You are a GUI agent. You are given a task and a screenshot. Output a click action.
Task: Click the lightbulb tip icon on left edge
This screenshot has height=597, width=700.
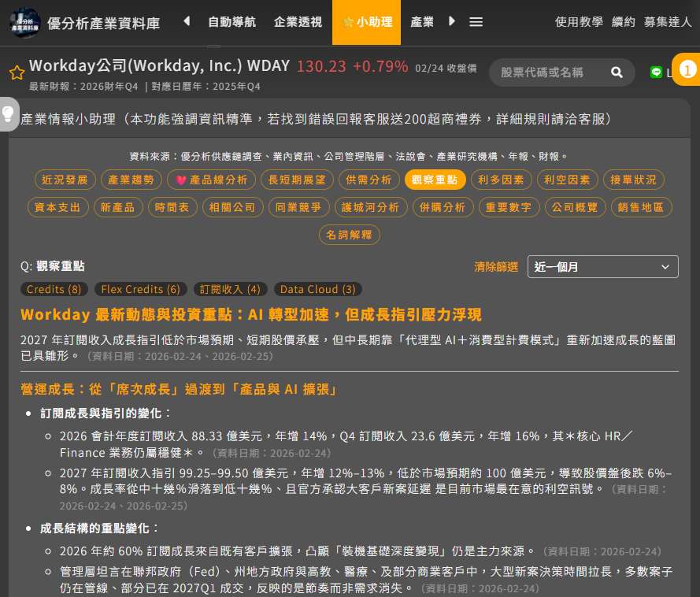(8, 114)
